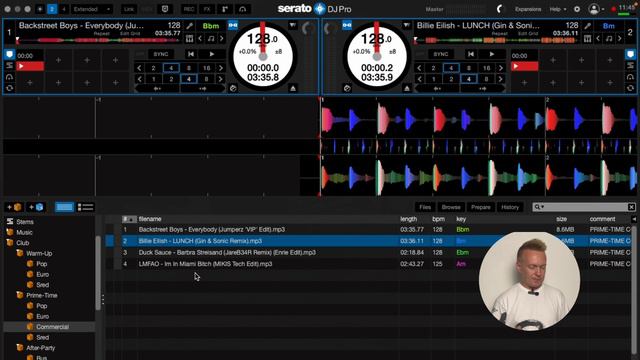Image resolution: width=640 pixels, height=360 pixels.
Task: Click Repeat on deck 2
Action: click(500, 34)
